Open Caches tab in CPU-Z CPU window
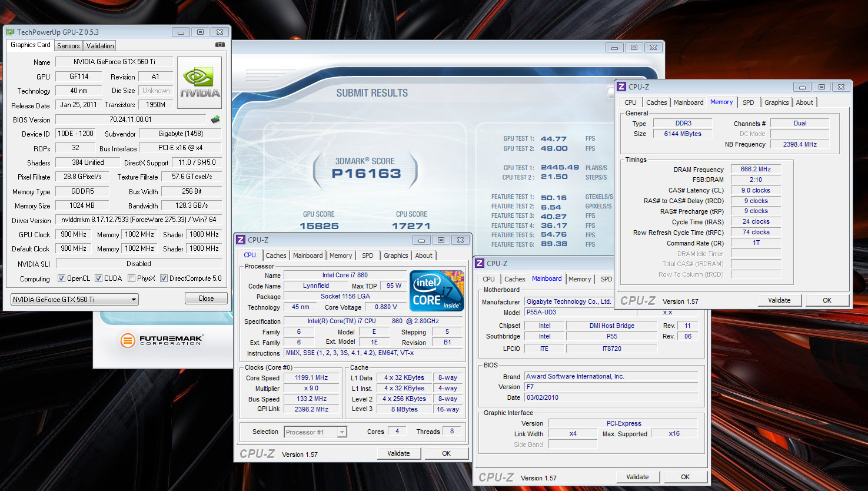868x491 pixels. click(x=275, y=256)
